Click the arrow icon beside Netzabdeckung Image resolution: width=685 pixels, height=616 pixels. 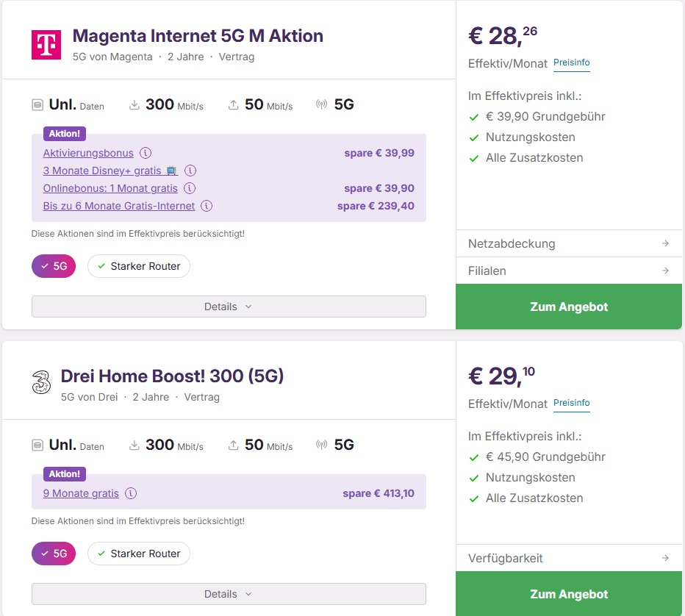[x=664, y=243]
